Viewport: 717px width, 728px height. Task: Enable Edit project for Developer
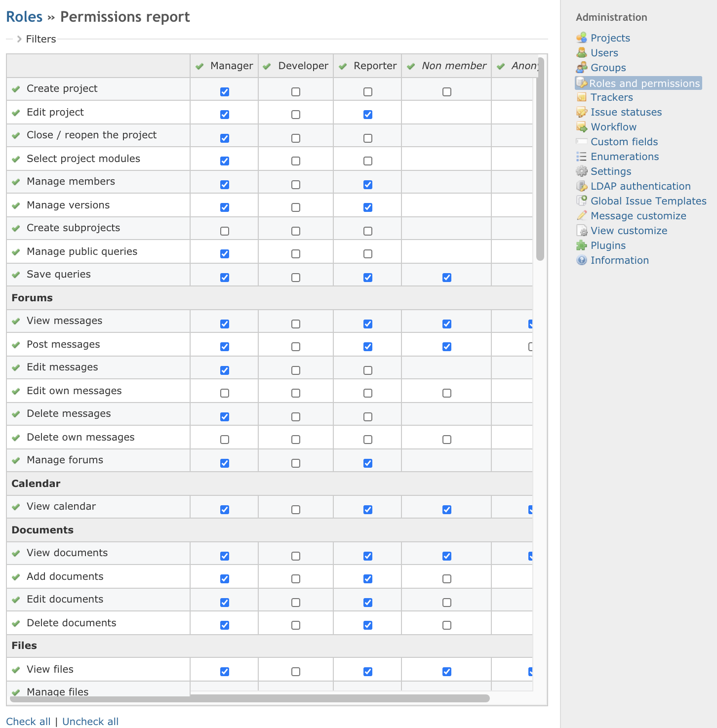point(296,115)
